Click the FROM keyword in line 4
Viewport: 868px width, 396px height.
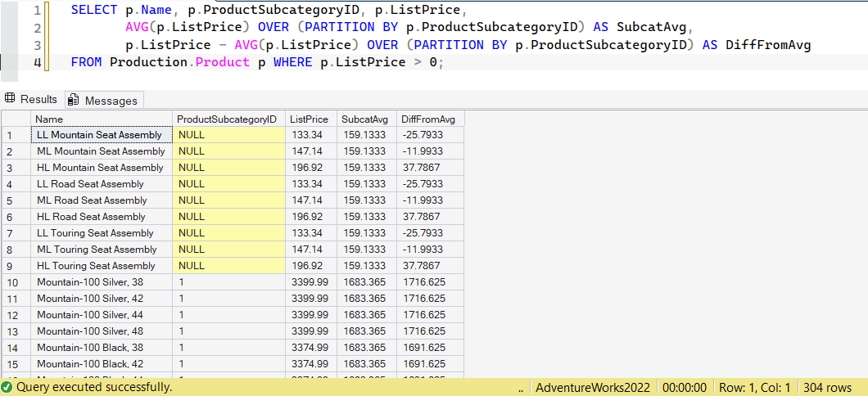coord(86,62)
